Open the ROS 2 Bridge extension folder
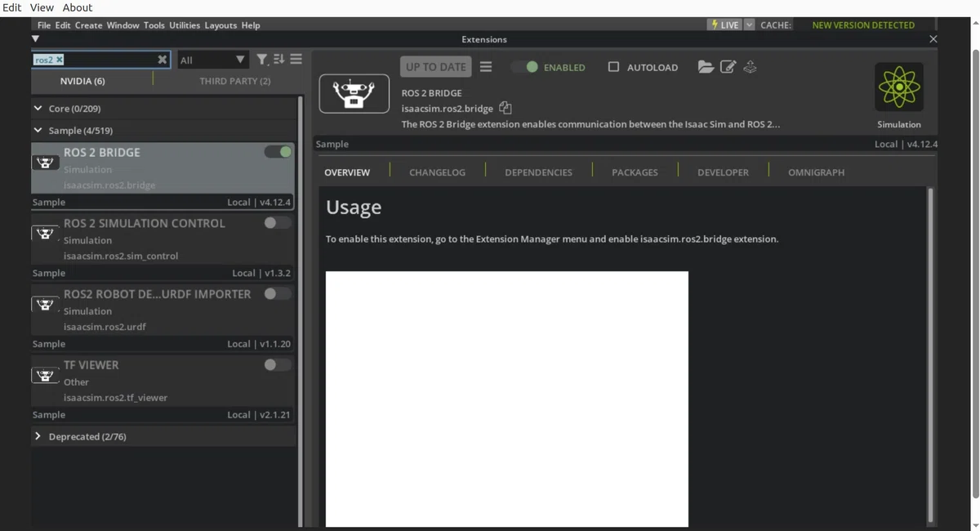Viewport: 980px width, 531px height. 706,67
